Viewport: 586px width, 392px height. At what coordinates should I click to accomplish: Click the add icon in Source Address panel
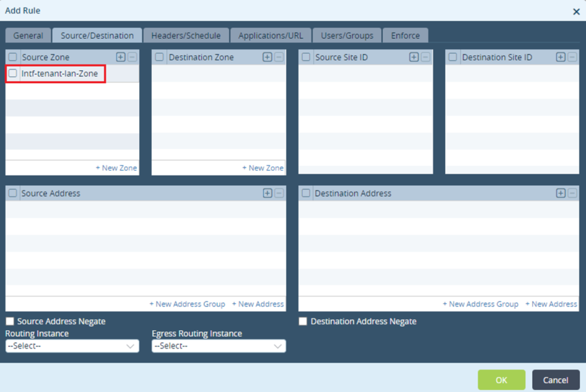(x=267, y=193)
